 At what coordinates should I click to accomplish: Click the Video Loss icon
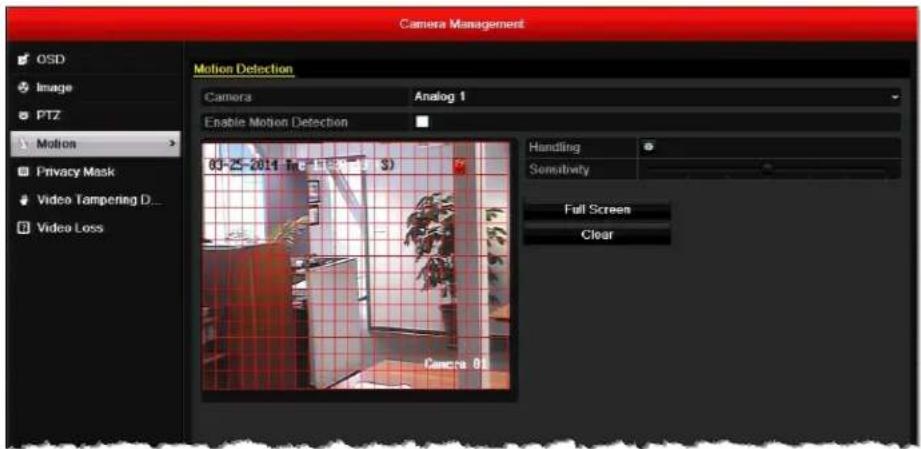pos(22,227)
